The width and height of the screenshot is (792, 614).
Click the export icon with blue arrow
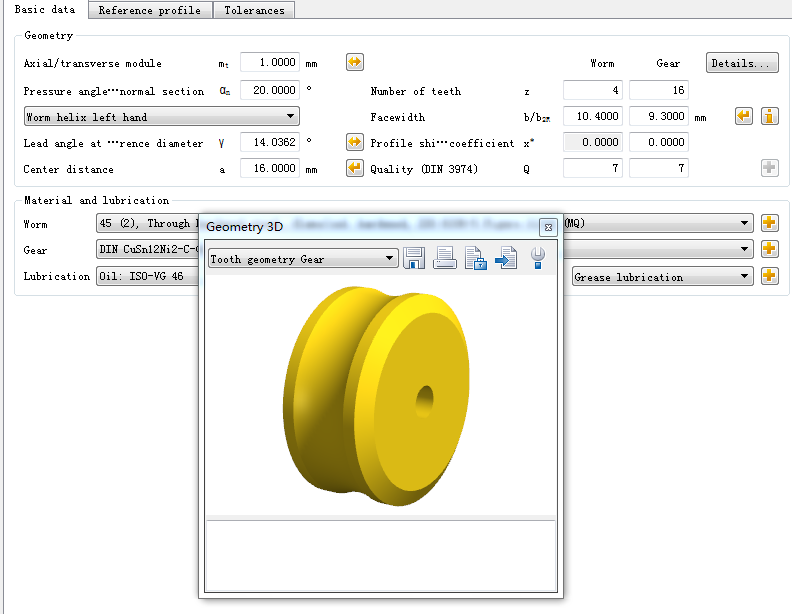(x=505, y=259)
